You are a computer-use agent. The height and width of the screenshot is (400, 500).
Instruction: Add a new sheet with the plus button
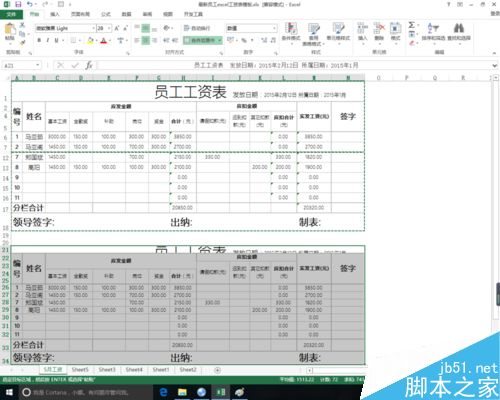217,370
